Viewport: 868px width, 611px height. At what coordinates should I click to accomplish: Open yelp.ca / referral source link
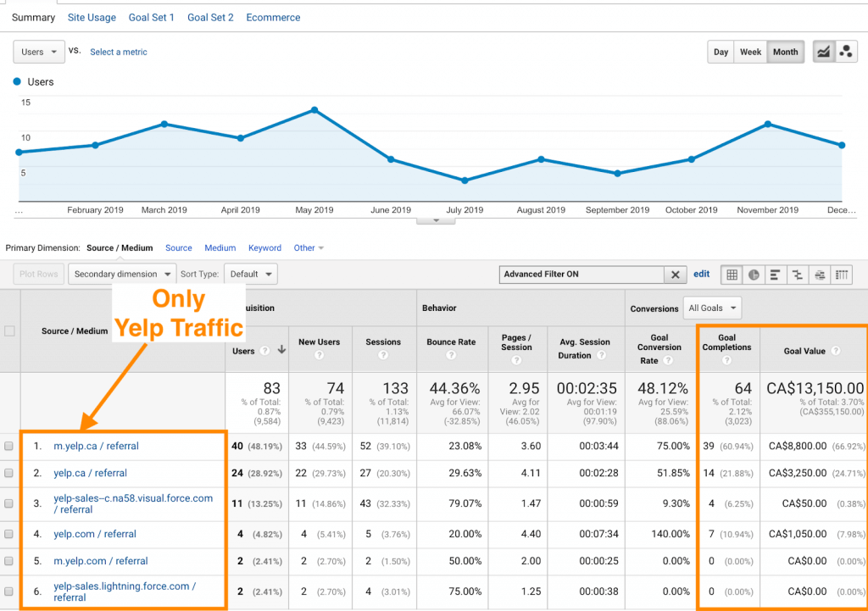[90, 473]
